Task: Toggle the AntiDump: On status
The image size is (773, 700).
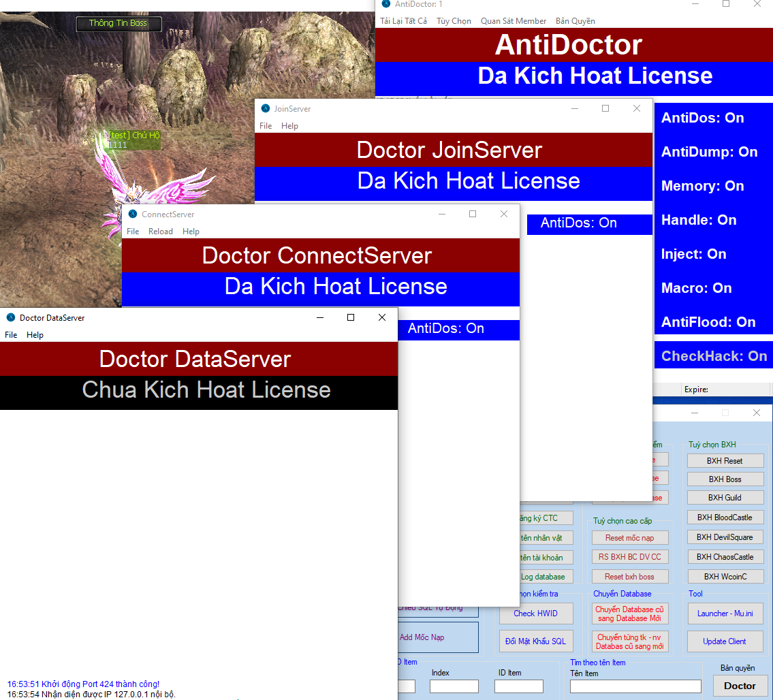Action: (x=709, y=152)
